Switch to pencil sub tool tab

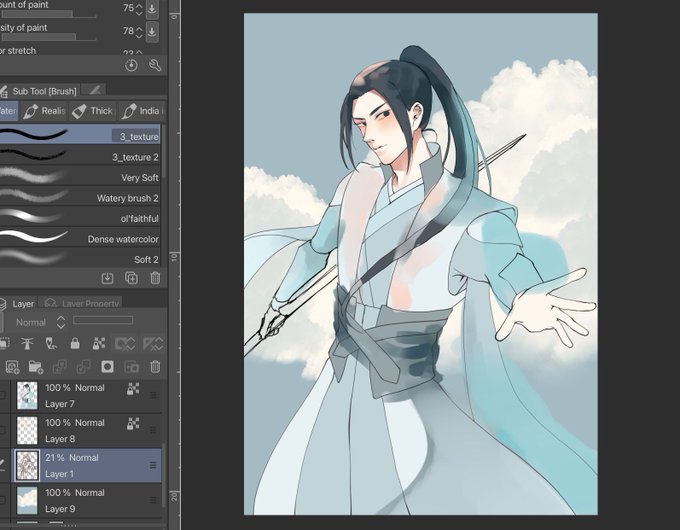coord(95,90)
